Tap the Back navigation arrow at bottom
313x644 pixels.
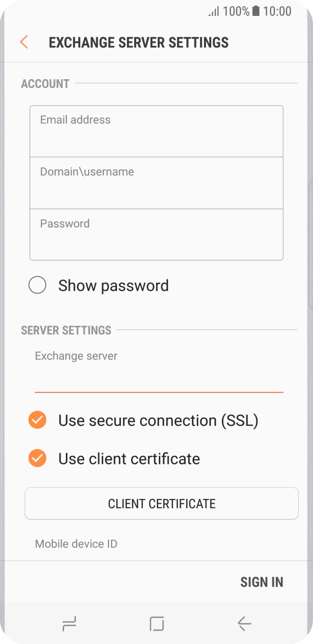coord(245,623)
